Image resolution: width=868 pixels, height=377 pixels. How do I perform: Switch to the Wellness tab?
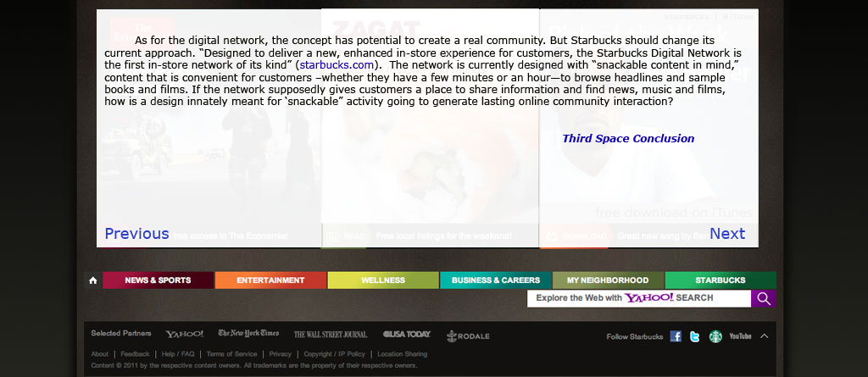(383, 280)
